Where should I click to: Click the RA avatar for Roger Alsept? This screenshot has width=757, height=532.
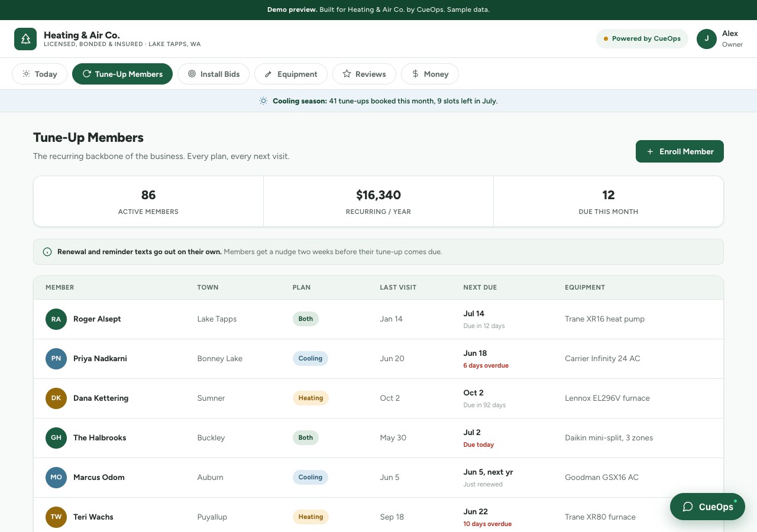click(56, 319)
